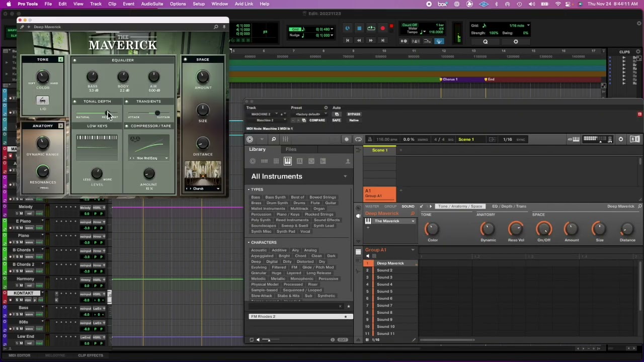644x362 pixels.
Task: Toggle the Tonal Depth section on/off
Action: 74,102
